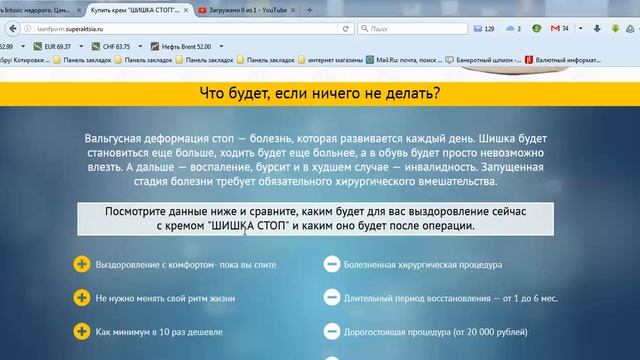Click the Валютный информат bookmark icon
This screenshot has width=640, height=360.
[x=529, y=60]
